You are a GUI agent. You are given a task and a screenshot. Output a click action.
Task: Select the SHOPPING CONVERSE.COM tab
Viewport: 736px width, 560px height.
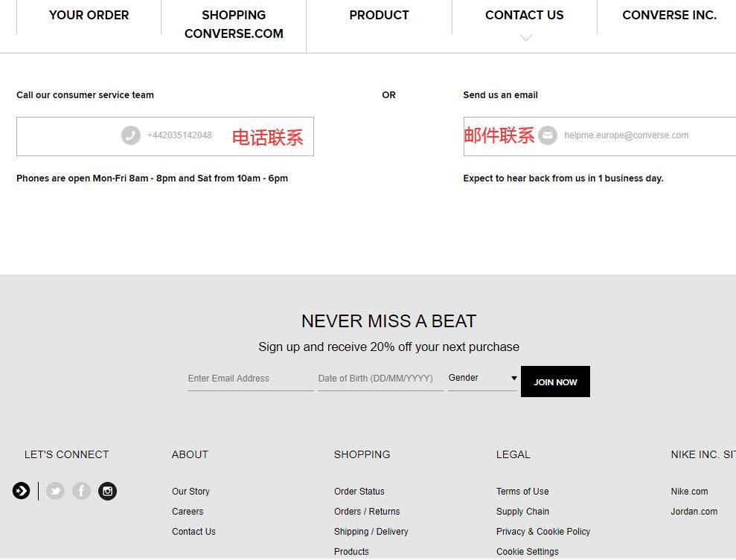(234, 25)
